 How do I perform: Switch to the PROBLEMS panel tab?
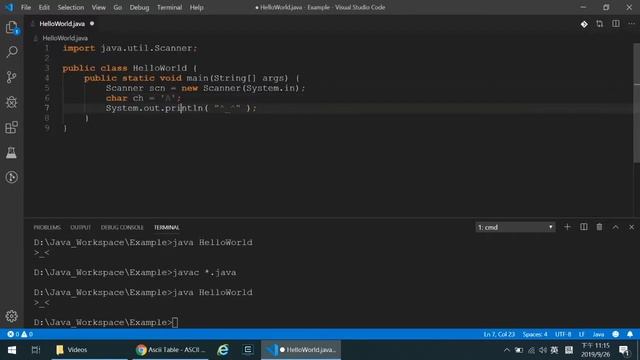pos(47,227)
